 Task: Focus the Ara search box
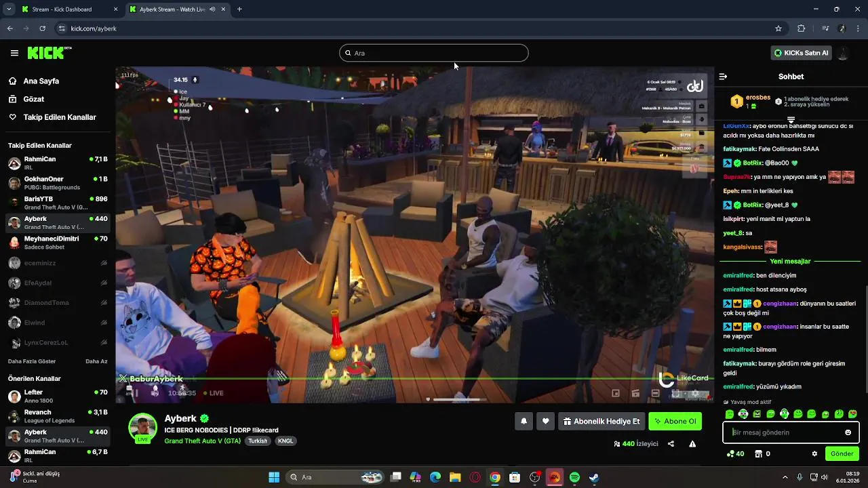tap(434, 53)
